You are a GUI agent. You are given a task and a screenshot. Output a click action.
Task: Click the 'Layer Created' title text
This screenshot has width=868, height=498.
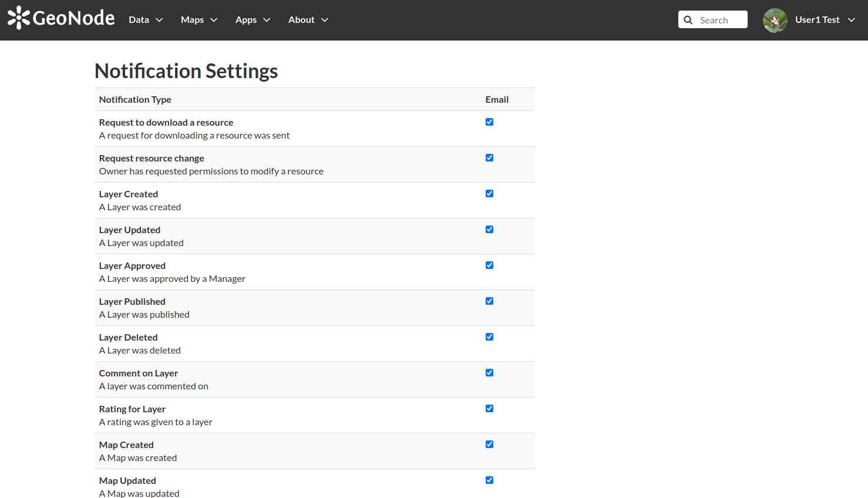point(129,194)
